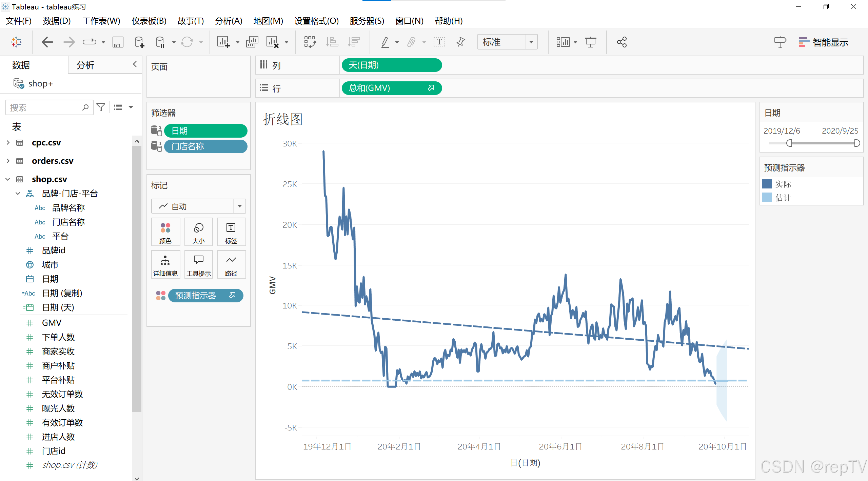This screenshot has height=481, width=868.
Task: Open the 智能显示 Show Me panel
Action: pyautogui.click(x=823, y=42)
